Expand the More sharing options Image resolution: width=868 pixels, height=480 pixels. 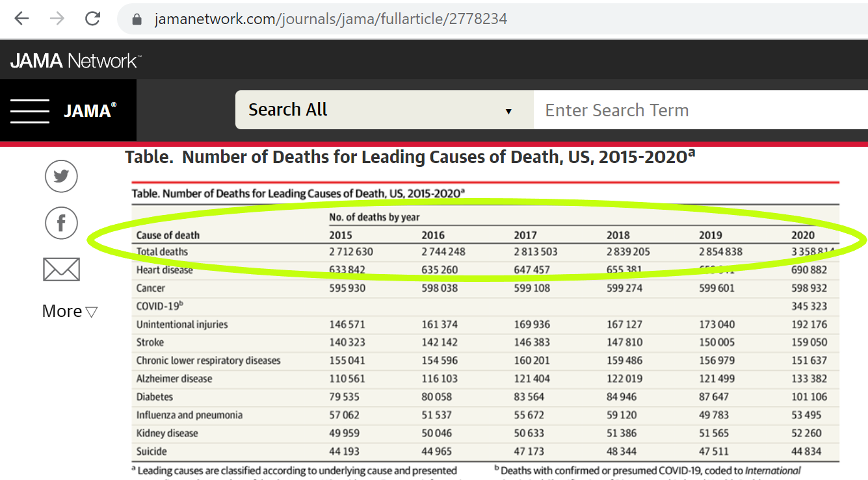[70, 311]
